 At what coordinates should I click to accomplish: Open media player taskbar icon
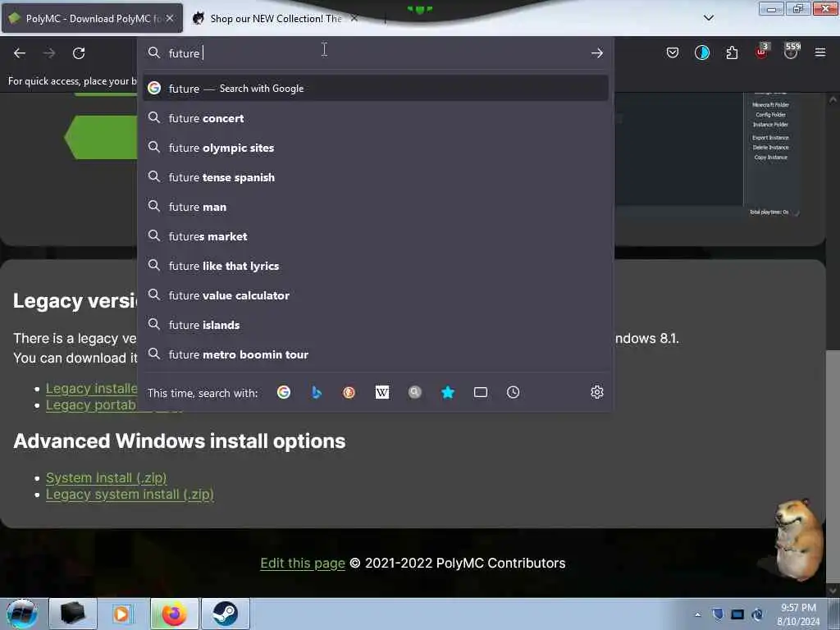123,614
